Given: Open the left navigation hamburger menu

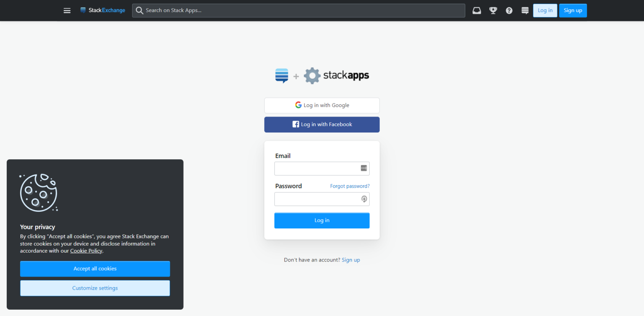Looking at the screenshot, I should 67,10.
